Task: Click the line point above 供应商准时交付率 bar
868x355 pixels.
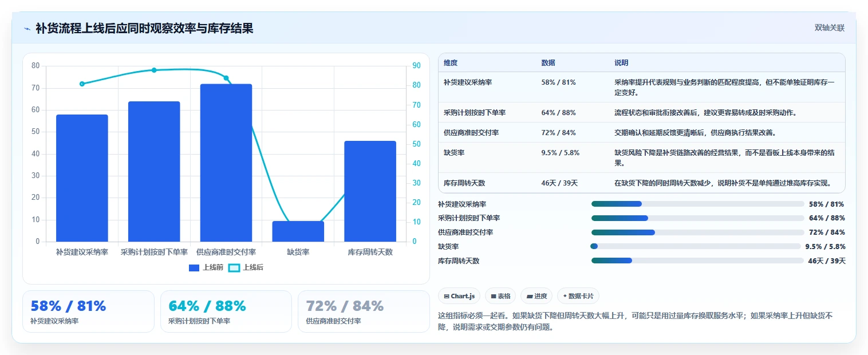Action: pos(226,78)
